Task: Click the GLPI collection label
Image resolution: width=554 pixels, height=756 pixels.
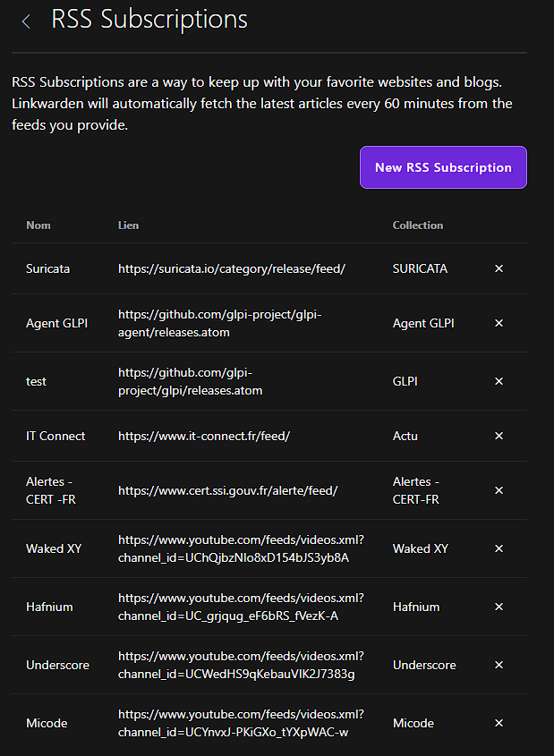Action: [x=405, y=381]
